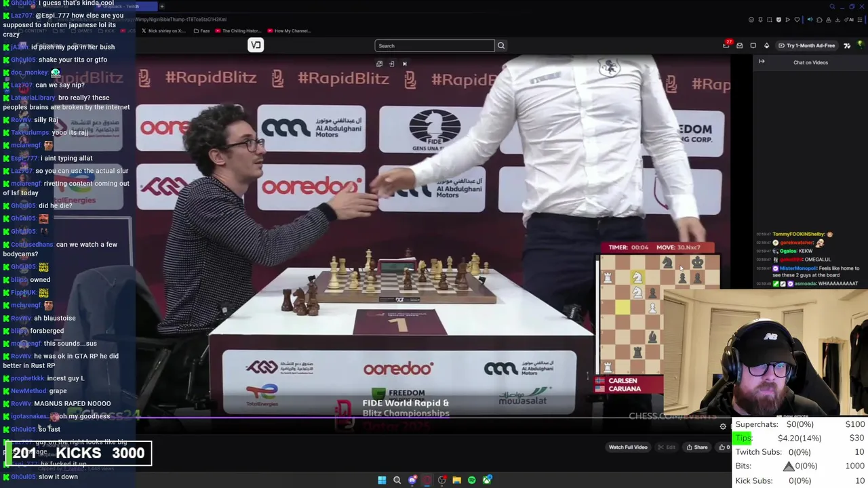Click the Twitch Subs row label
Screen dimensions: 868x488
[x=758, y=452]
